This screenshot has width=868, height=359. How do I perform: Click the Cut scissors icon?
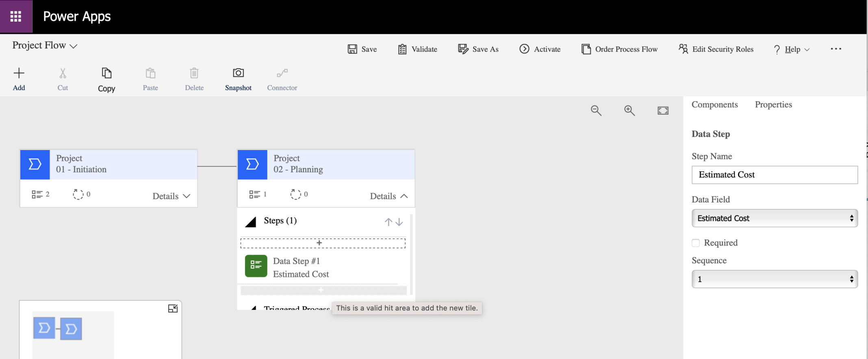point(63,73)
